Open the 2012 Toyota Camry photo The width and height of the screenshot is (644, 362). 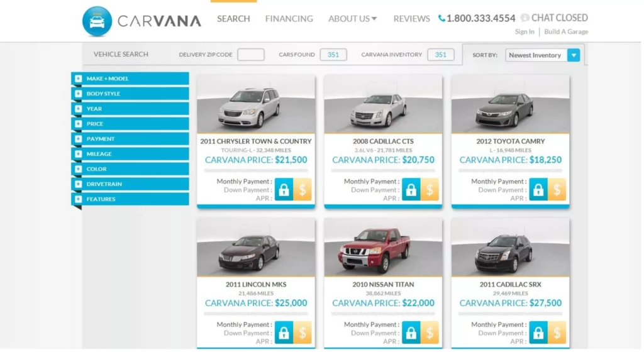[x=511, y=104]
